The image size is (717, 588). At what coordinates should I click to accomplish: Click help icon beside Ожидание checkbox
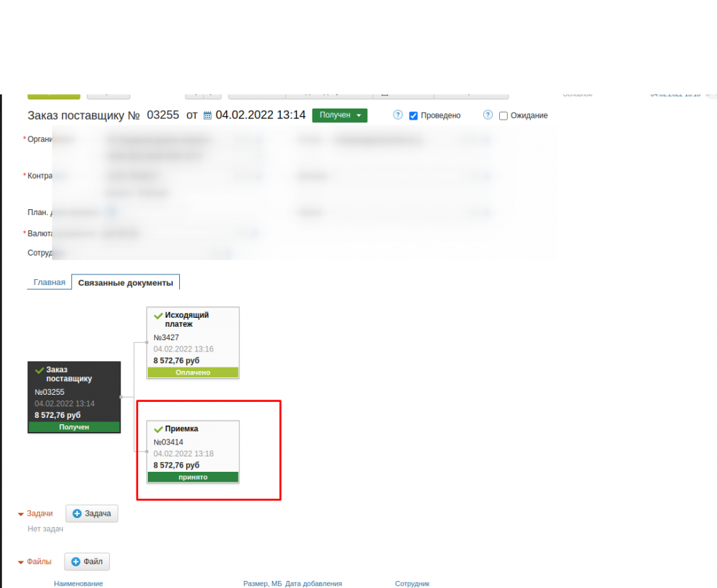(488, 115)
